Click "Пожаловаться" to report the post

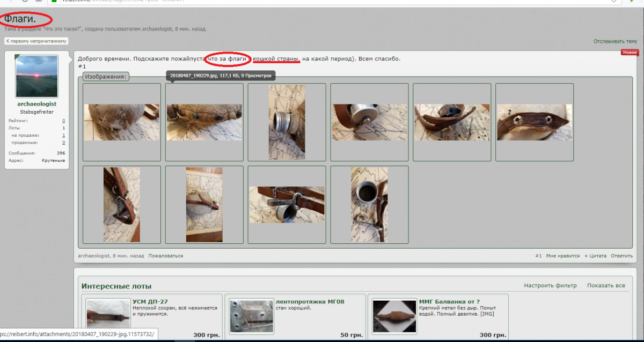pyautogui.click(x=166, y=256)
